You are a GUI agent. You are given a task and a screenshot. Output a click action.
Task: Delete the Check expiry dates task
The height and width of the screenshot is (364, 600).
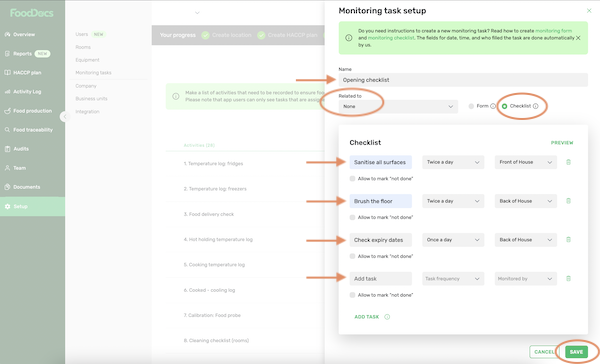tap(568, 240)
